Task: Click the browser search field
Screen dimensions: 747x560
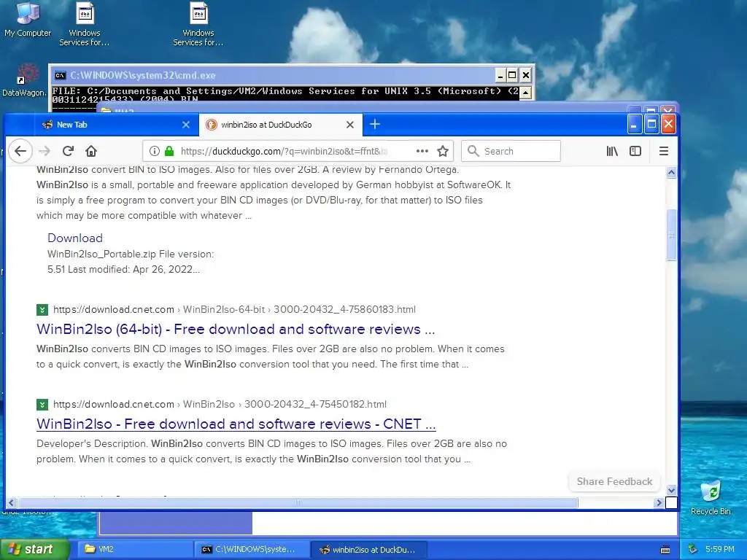Action: 511,151
